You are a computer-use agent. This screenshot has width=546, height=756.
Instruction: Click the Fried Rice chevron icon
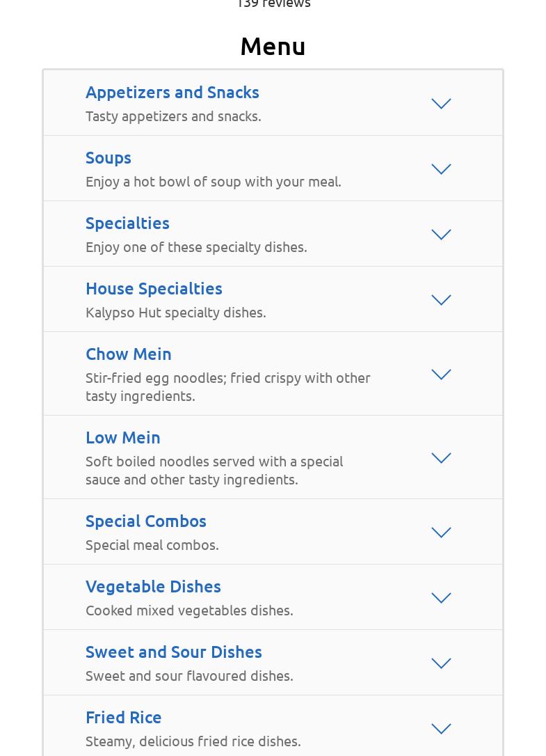(x=441, y=728)
